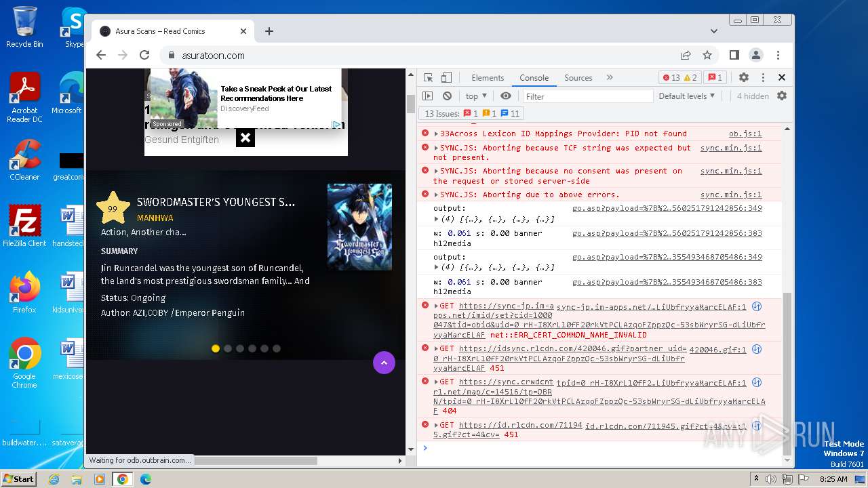Screen dimensions: 868x488
Task: Open the top JavaScript context dropdown
Action: tap(476, 96)
